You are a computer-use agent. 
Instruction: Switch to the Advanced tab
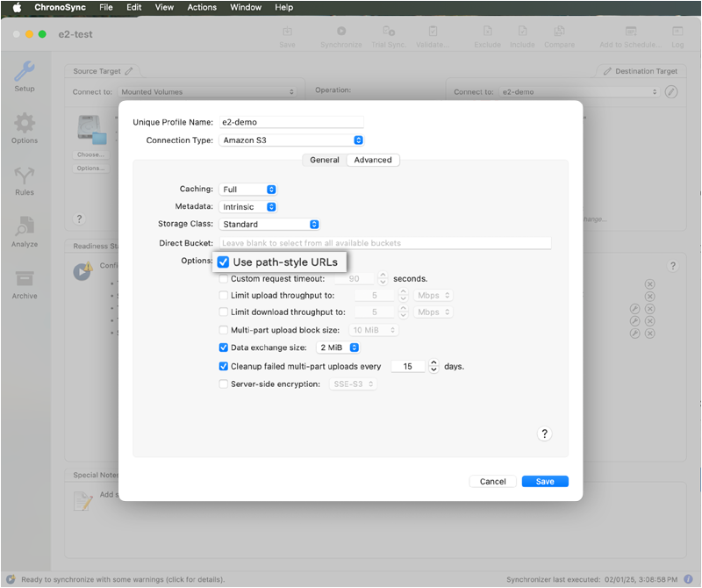point(373,160)
